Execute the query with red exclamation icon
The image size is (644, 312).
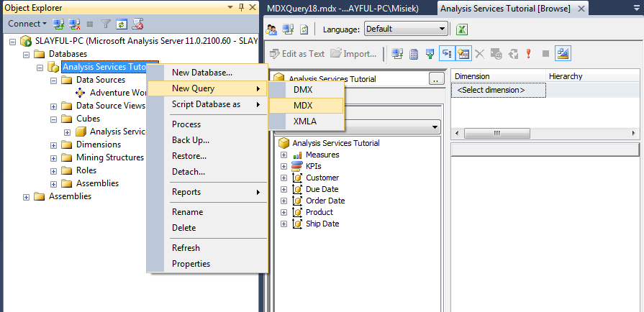click(529, 54)
